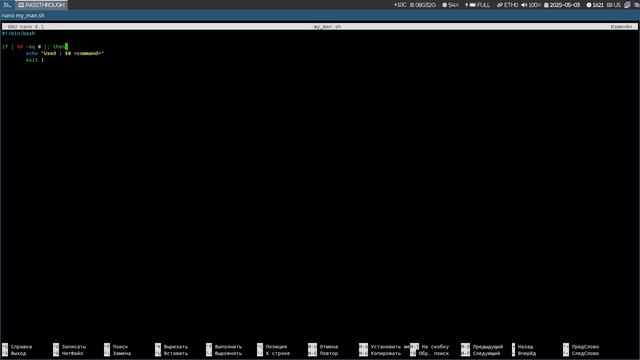Screen dimensions: 640x360
Task: Click the +10C temperature indicator
Action: (400, 5)
